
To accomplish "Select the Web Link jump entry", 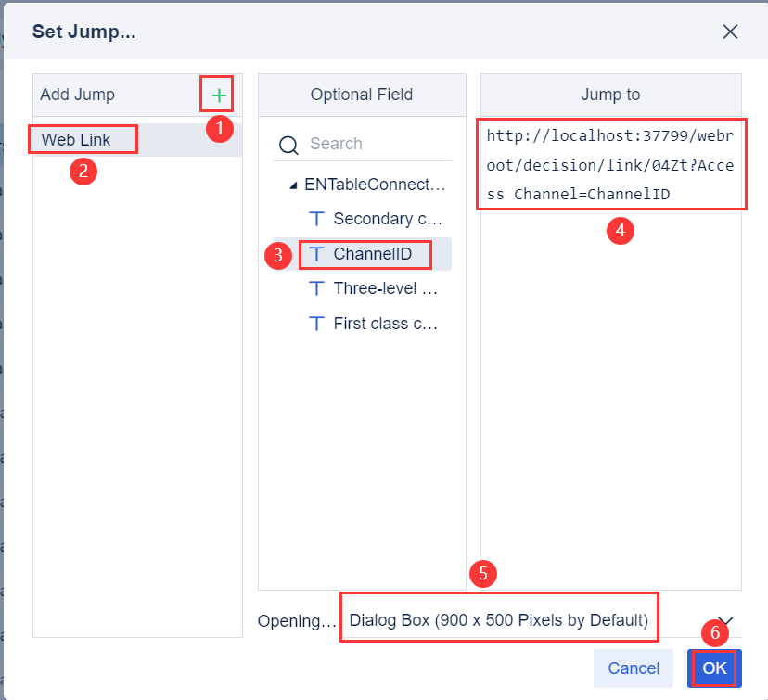I will click(x=83, y=139).
